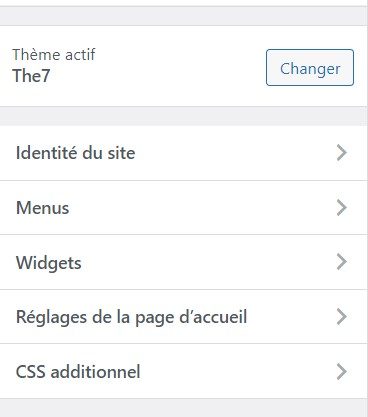Viewport: 368px width, 417px height.
Task: Select the Identité du site label text
Action: 76,153
